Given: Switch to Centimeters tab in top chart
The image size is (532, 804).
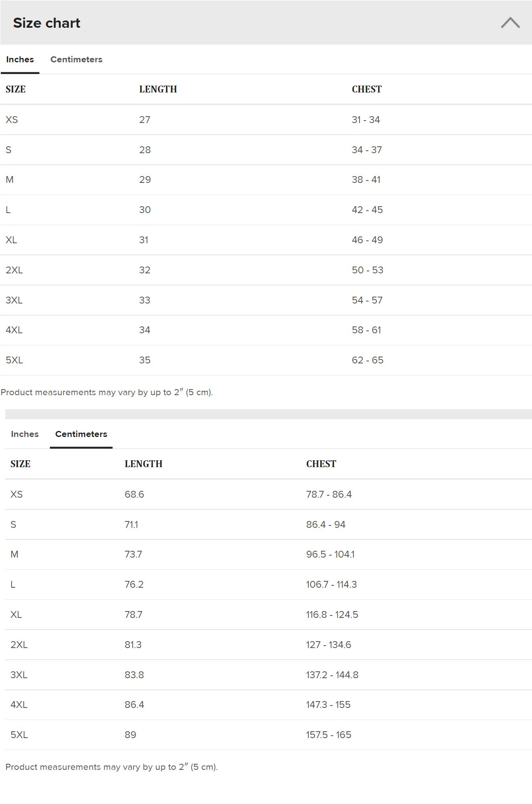Looking at the screenshot, I should (x=76, y=59).
